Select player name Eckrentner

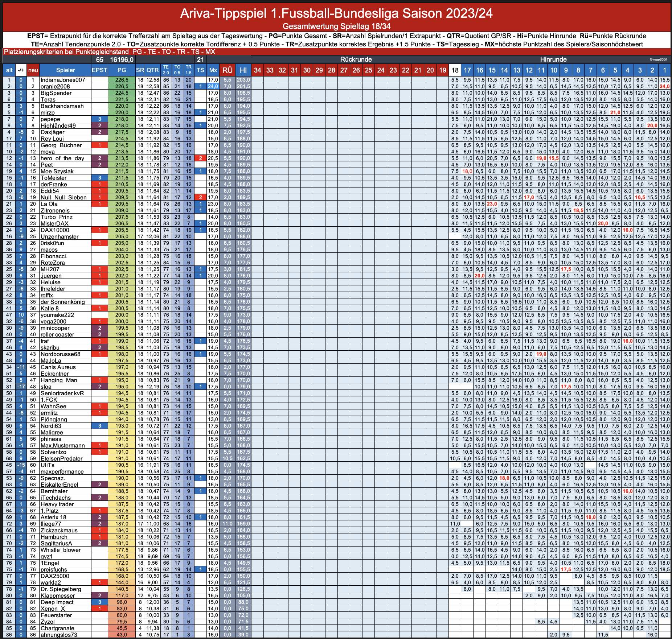tap(54, 374)
